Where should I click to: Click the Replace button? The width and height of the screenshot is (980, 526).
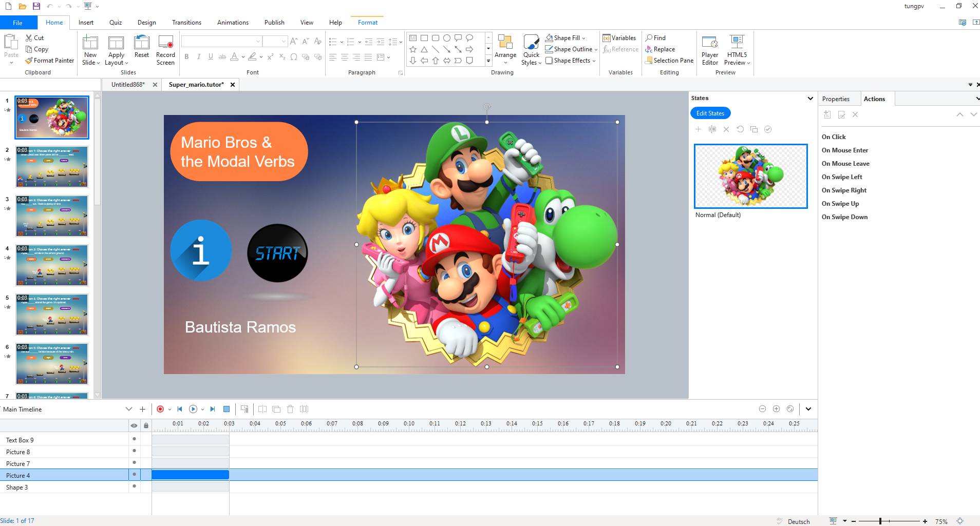[x=660, y=49]
